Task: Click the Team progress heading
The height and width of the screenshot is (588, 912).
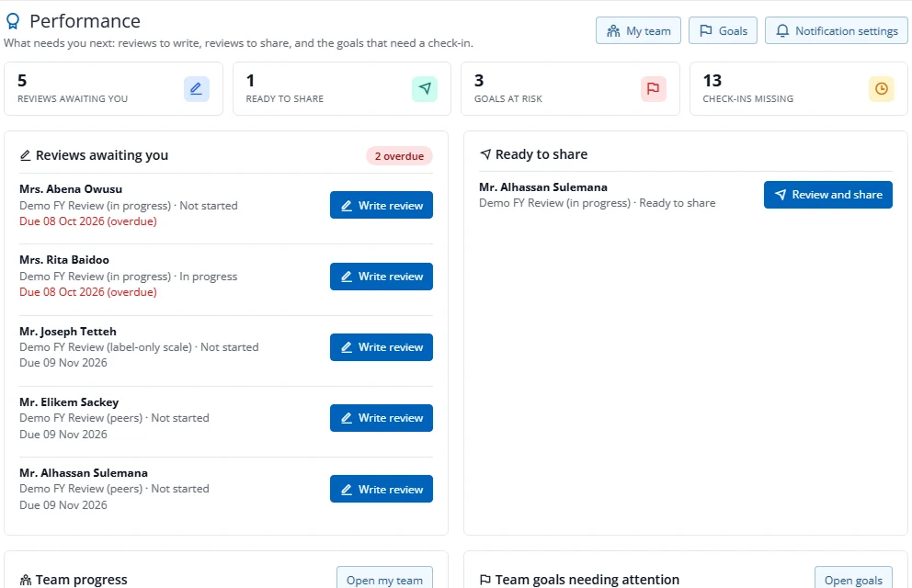Action: (82, 580)
